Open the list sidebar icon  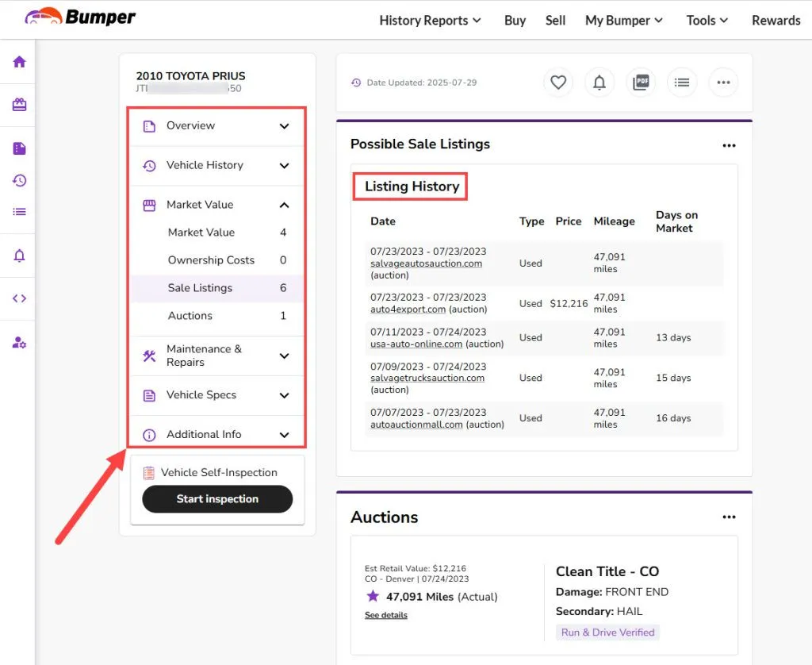tap(19, 211)
